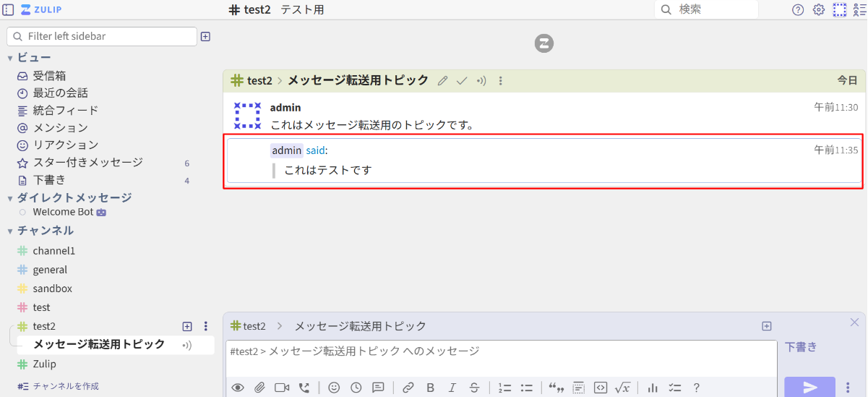Click follow icon on sidebar topic row

point(187,345)
